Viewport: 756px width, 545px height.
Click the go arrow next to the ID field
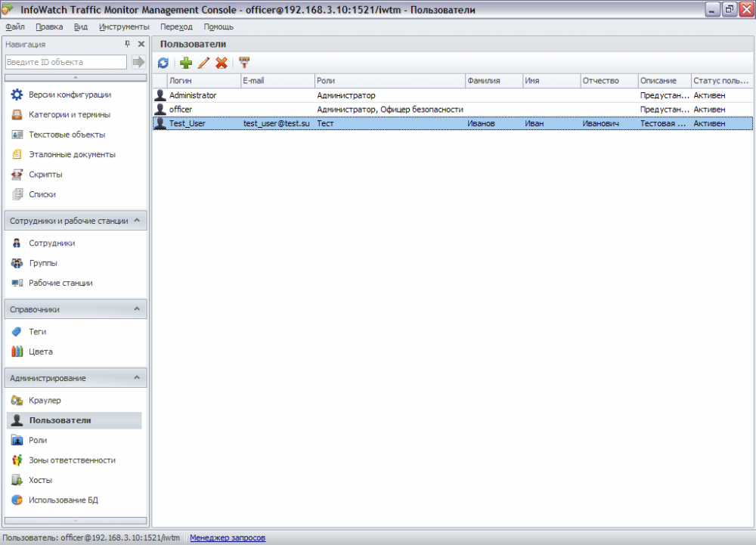coord(139,62)
